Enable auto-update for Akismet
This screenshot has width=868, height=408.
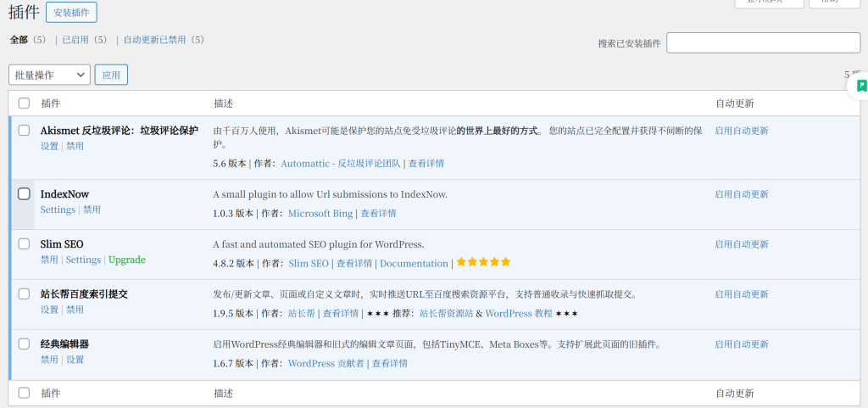coord(742,131)
